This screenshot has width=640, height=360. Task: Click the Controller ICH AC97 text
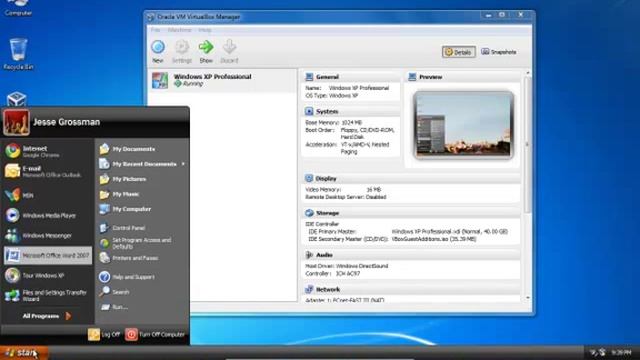[333, 273]
